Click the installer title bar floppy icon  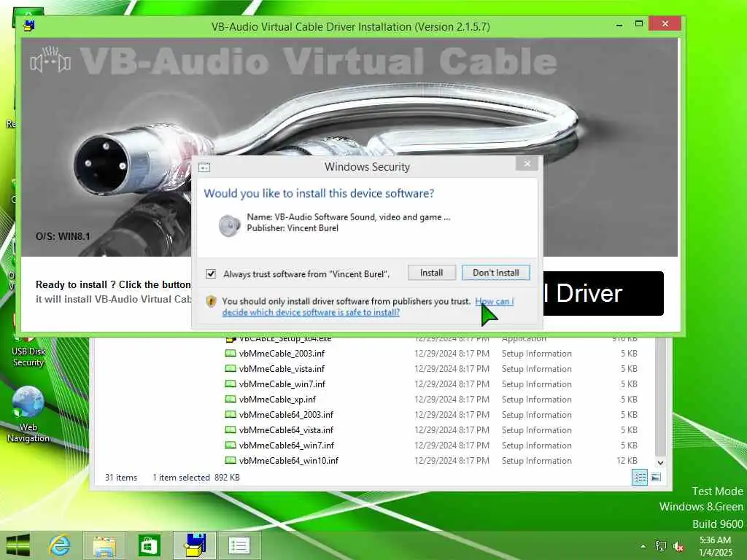[x=29, y=26]
